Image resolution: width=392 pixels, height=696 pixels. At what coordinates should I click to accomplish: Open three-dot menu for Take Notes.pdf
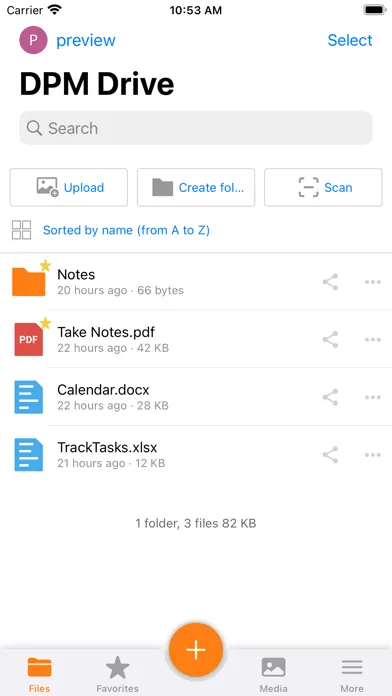373,340
